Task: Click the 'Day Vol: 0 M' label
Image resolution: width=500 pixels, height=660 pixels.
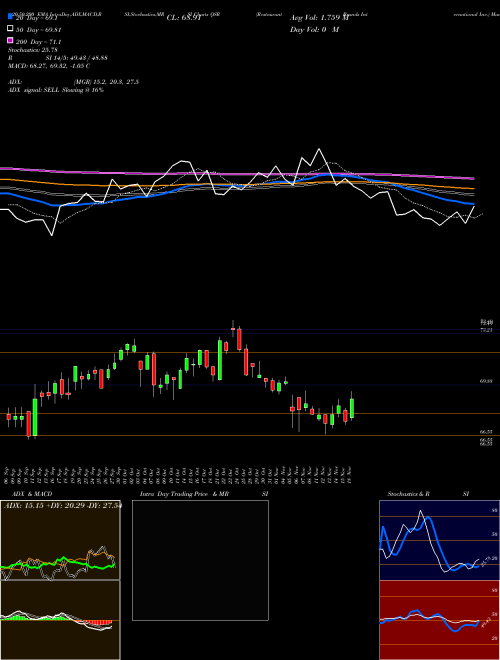Action: [314, 29]
